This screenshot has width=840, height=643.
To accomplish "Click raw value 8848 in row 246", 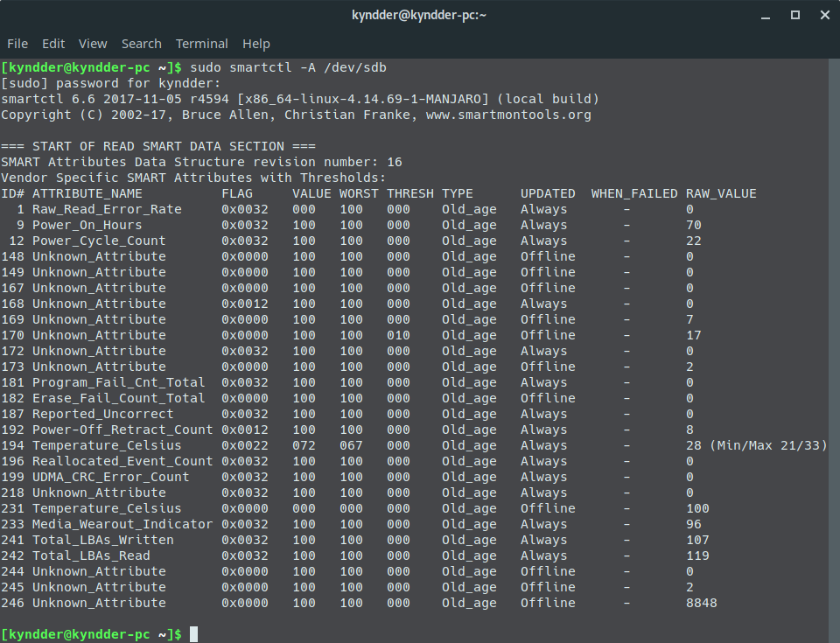I will 701,603.
